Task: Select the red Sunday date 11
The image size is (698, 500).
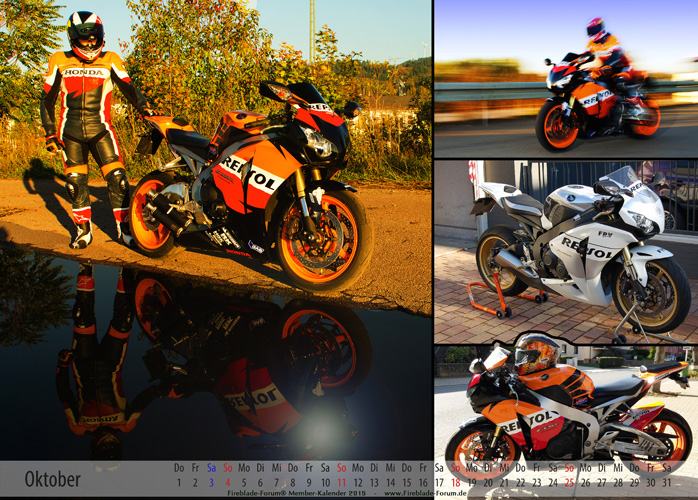Action: pos(341,483)
